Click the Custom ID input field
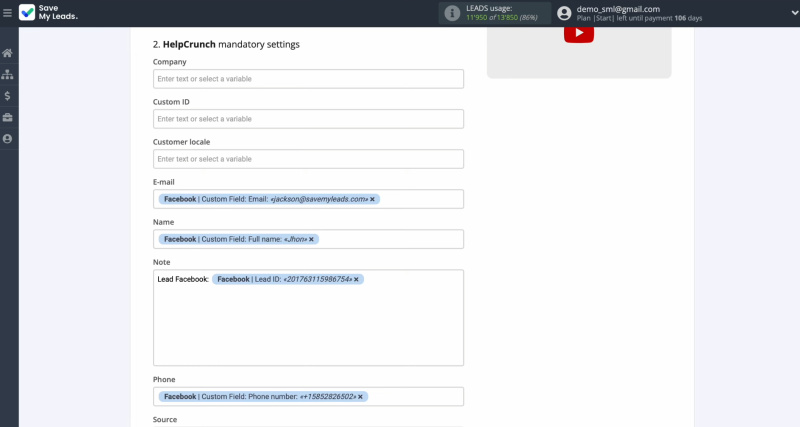The height and width of the screenshot is (427, 800). click(308, 119)
